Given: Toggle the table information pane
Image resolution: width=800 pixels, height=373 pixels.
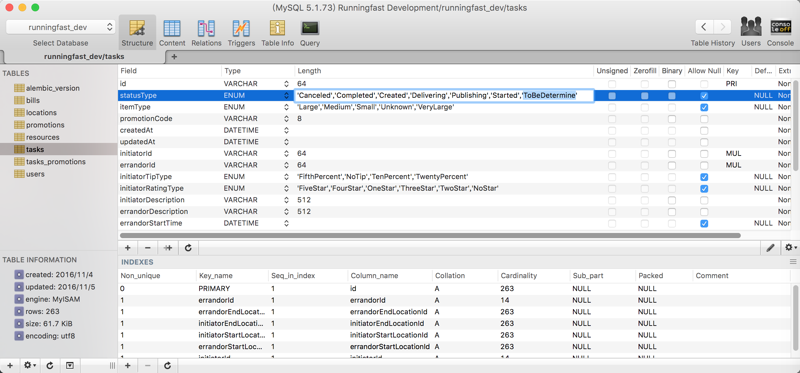Looking at the screenshot, I should coord(70,365).
